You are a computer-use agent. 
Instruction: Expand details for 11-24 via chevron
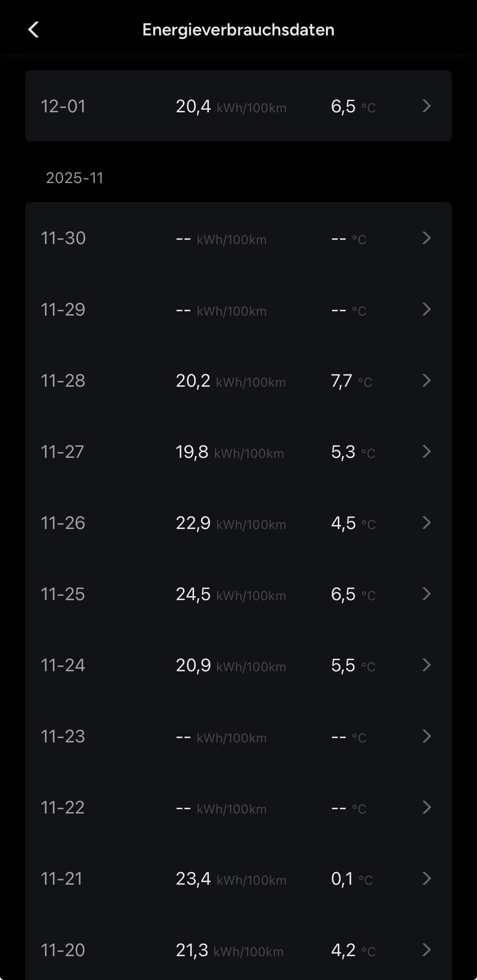pos(426,665)
